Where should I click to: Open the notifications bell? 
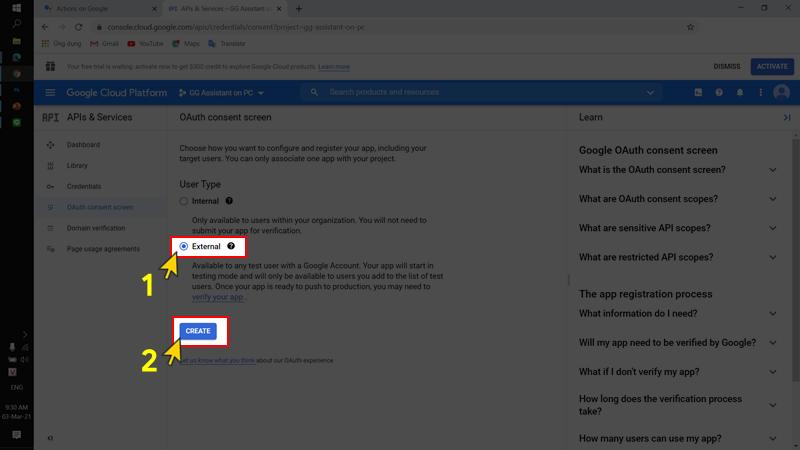[x=740, y=93]
